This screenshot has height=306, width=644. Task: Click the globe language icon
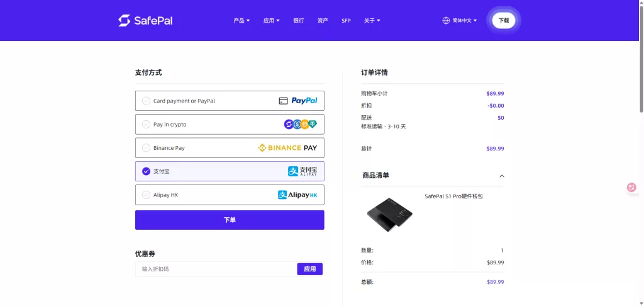[x=446, y=21]
